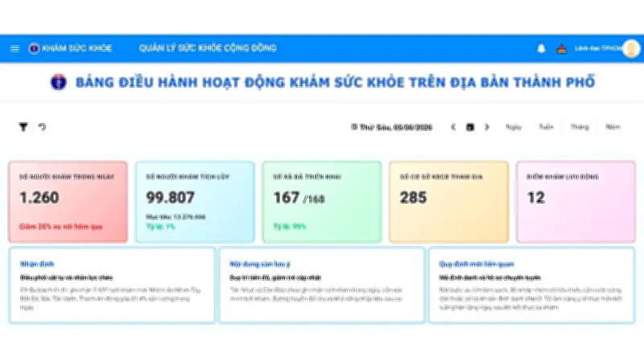Click the Quản Lý Sức Khỏe Cộng Đồng title

tap(208, 48)
